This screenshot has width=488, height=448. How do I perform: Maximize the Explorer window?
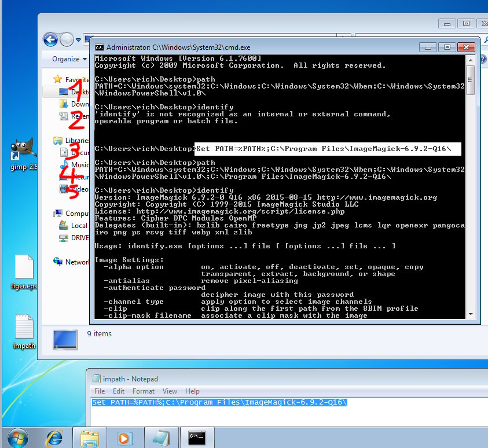coord(466,24)
